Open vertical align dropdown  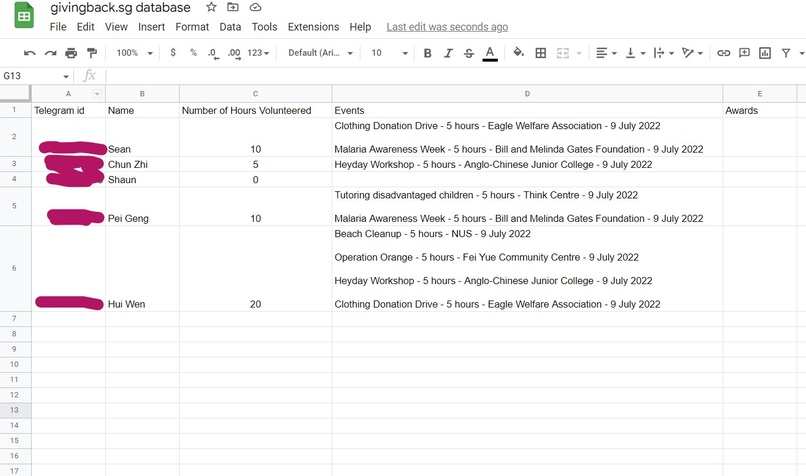(635, 53)
